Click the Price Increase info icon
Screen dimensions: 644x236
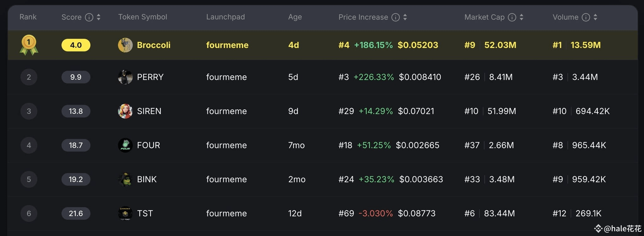[x=396, y=17]
